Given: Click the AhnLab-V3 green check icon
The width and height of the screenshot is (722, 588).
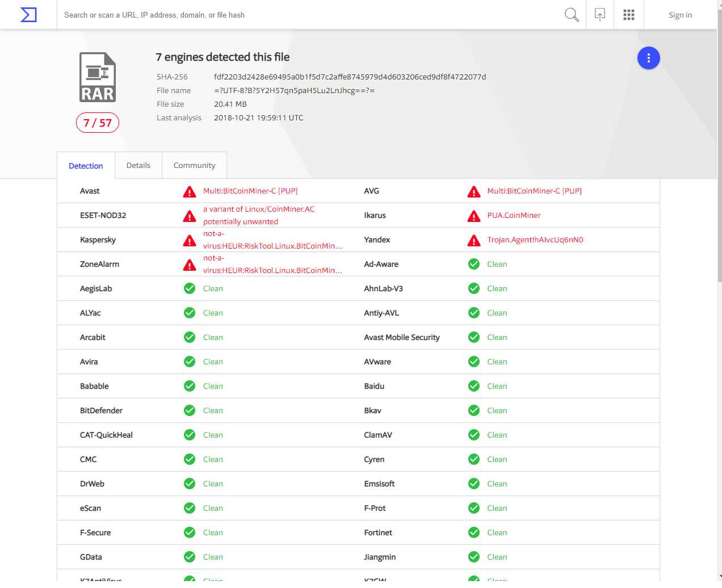Looking at the screenshot, I should pos(474,288).
